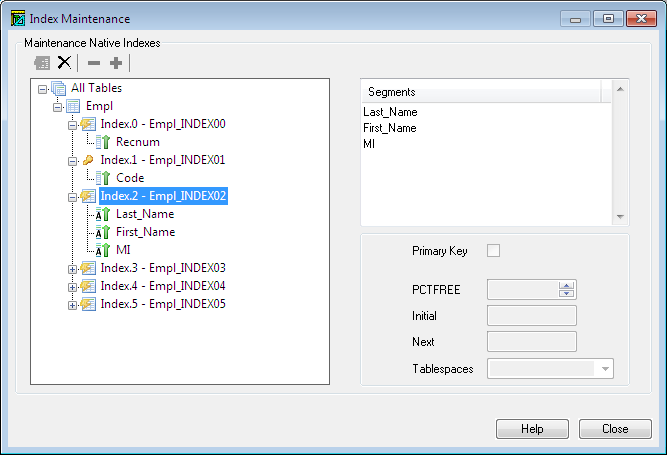The image size is (667, 455).
Task: Click the Recnum segment arrow icon
Action: [103, 142]
